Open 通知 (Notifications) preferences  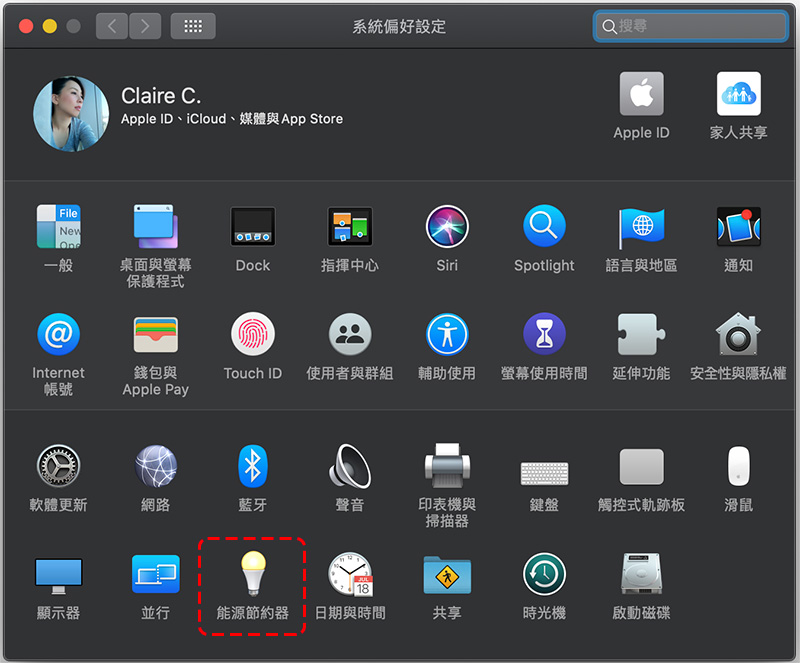tap(738, 227)
